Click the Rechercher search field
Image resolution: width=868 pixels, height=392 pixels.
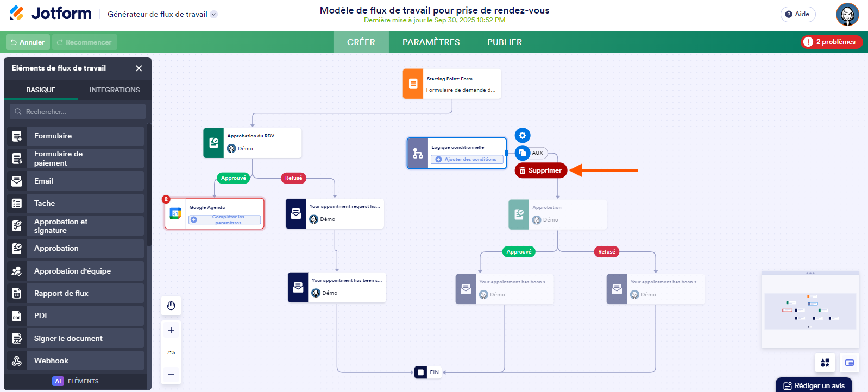tap(78, 111)
